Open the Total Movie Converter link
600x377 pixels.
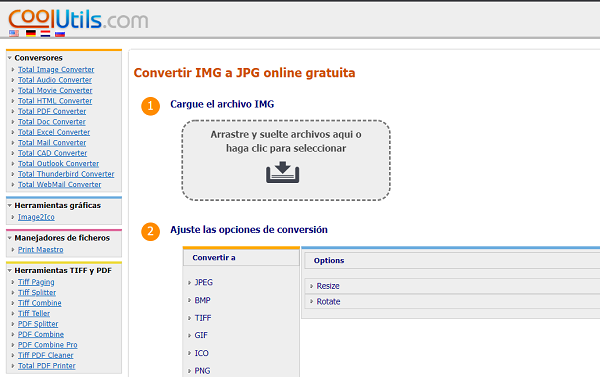pos(55,90)
